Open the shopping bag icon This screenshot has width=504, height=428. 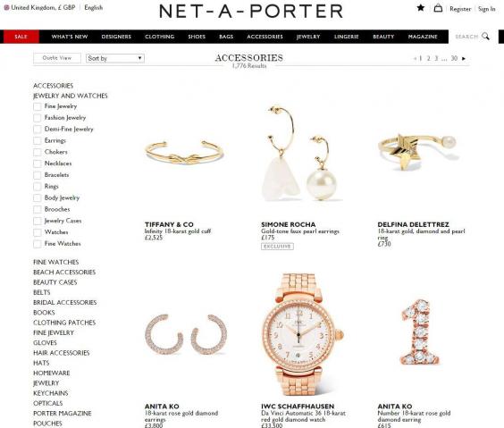click(x=438, y=8)
